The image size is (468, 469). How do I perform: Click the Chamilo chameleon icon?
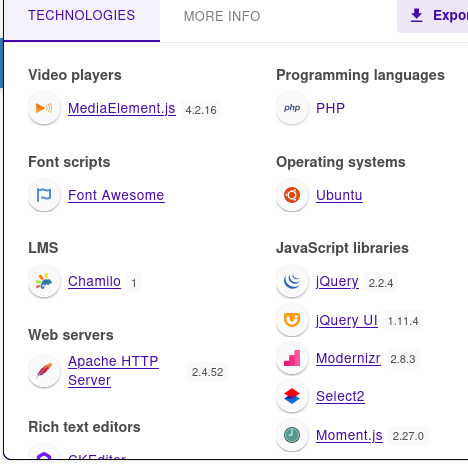44,281
